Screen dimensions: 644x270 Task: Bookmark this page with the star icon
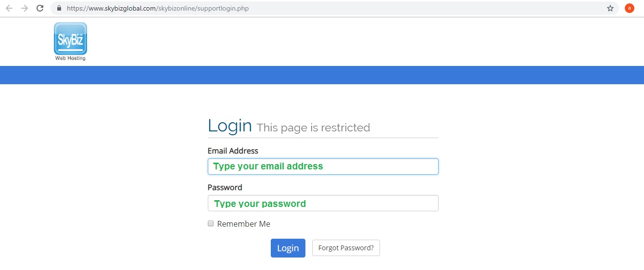(x=610, y=8)
